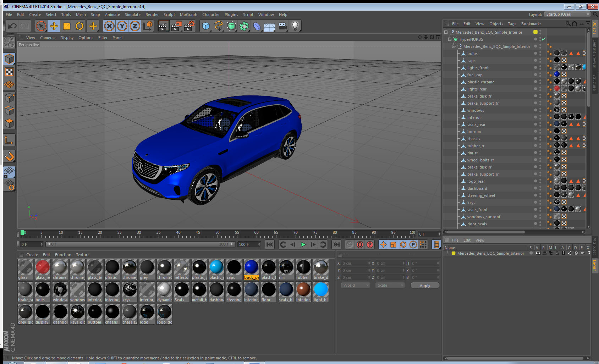Switch to Texture mode checker icon
This screenshot has width=599, height=364.
click(x=9, y=72)
